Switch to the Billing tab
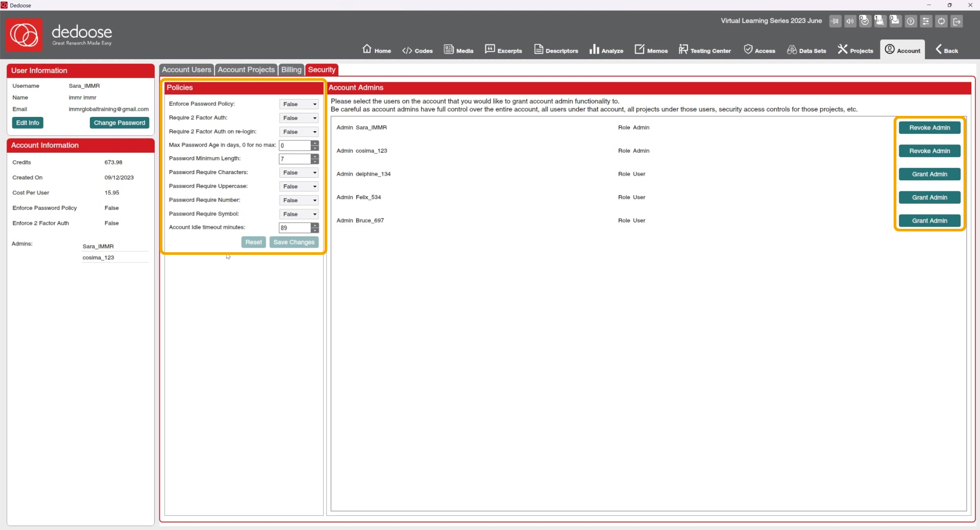Screen dimensions: 980x530 click(291, 70)
